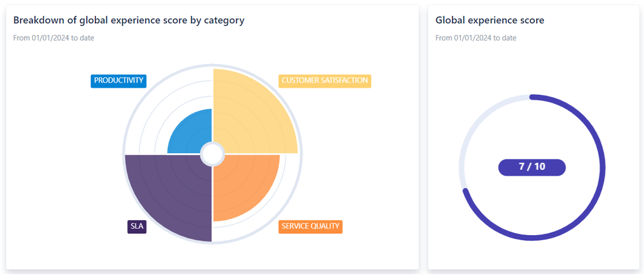Click the breakdown by category chart title

(x=129, y=20)
